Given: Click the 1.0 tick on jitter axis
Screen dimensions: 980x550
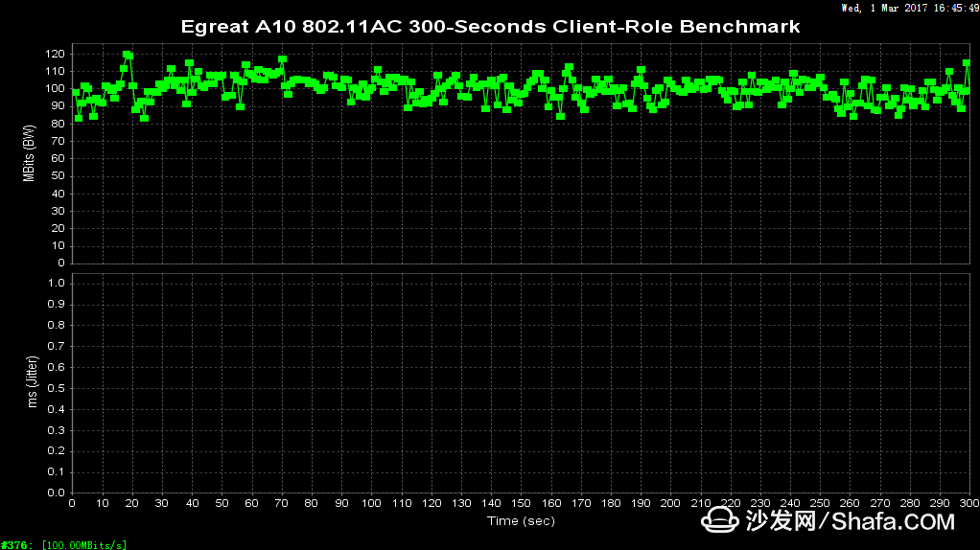Looking at the screenshot, I should pyautogui.click(x=57, y=284).
